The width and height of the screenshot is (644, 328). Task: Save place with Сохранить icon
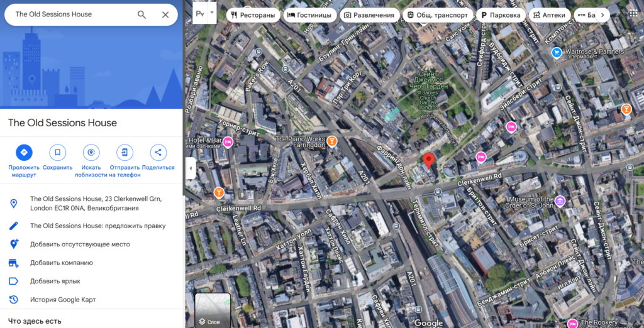(58, 152)
